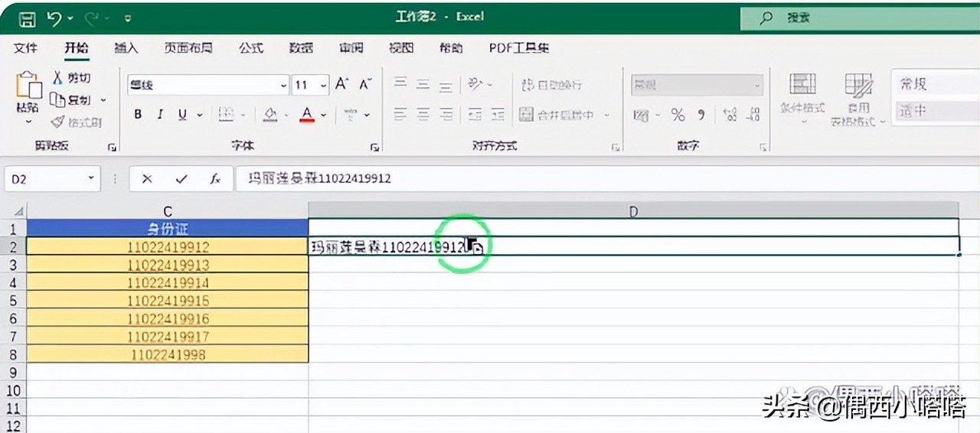Increase font size with larger A icon
Image resolution: width=980 pixels, height=433 pixels.
[342, 84]
